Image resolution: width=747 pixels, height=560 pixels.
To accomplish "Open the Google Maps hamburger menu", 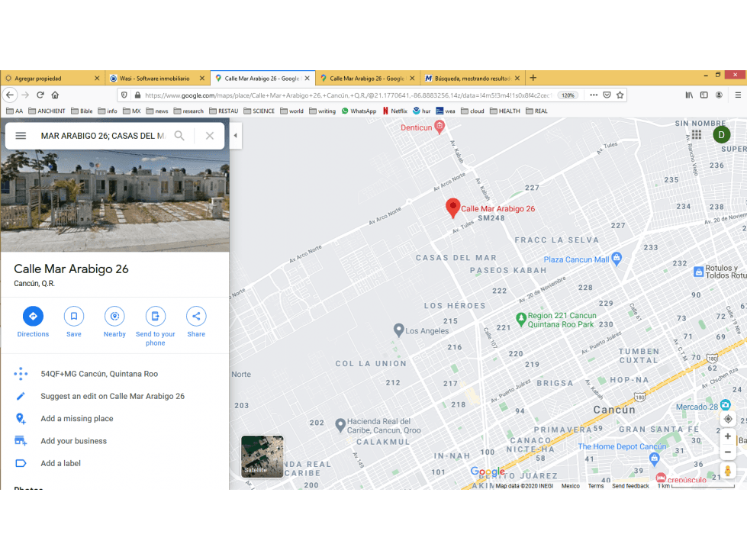I will click(21, 136).
